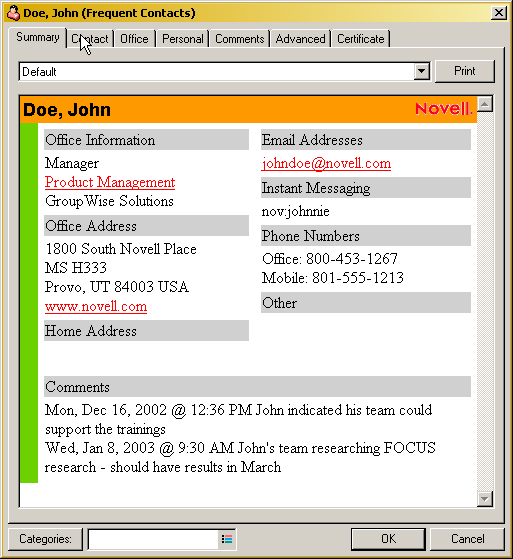Open the johndoe@novell.com email link

(326, 164)
